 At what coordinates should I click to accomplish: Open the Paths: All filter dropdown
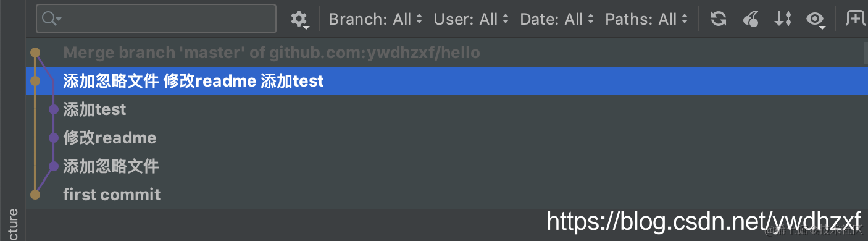(646, 19)
